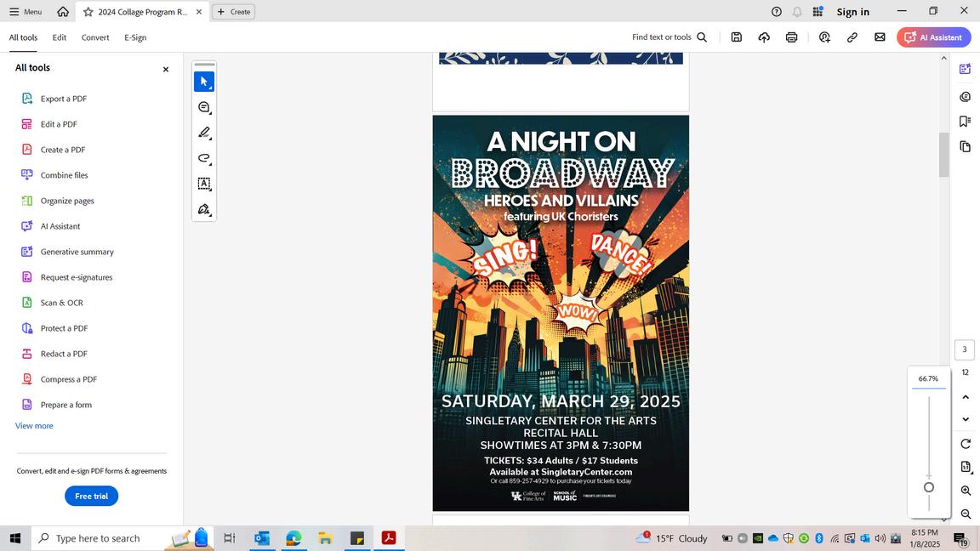Switch to Convert tab
This screenshot has height=551, width=980.
pos(95,37)
